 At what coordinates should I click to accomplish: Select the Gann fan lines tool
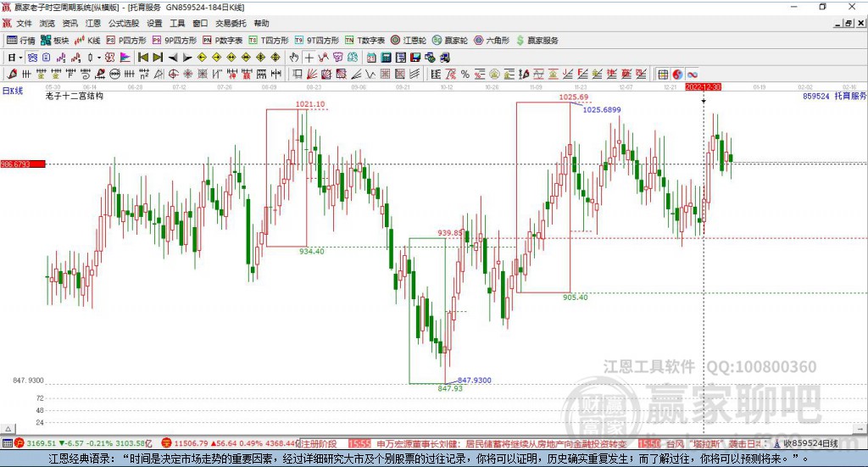(x=312, y=74)
